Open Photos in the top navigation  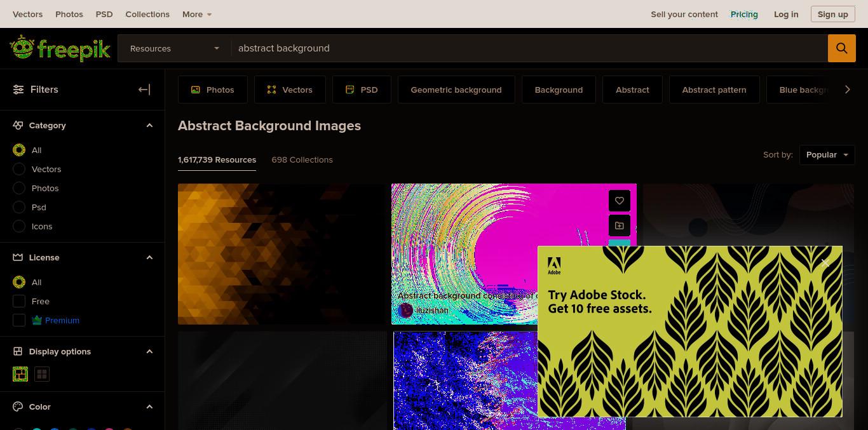coord(69,14)
